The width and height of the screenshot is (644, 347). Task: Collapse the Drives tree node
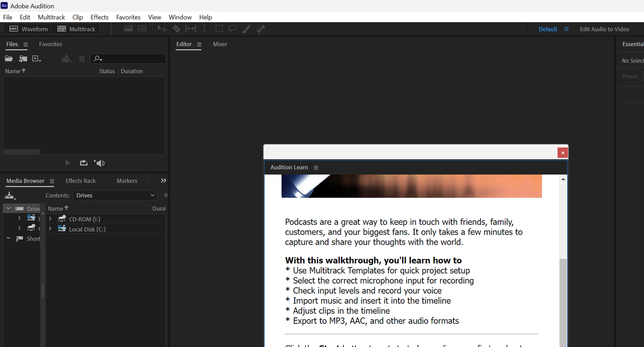click(x=8, y=209)
